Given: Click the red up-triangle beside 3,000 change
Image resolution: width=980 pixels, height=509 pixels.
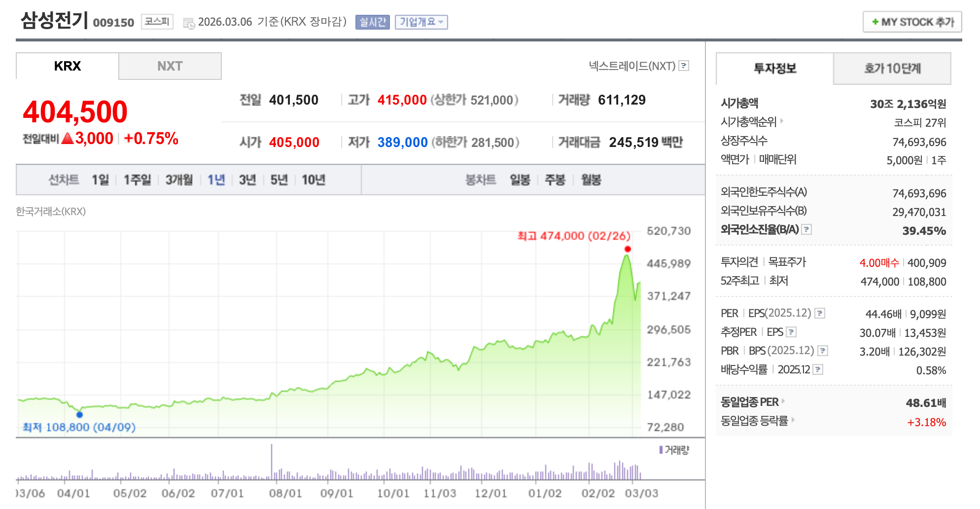Looking at the screenshot, I should (x=68, y=138).
